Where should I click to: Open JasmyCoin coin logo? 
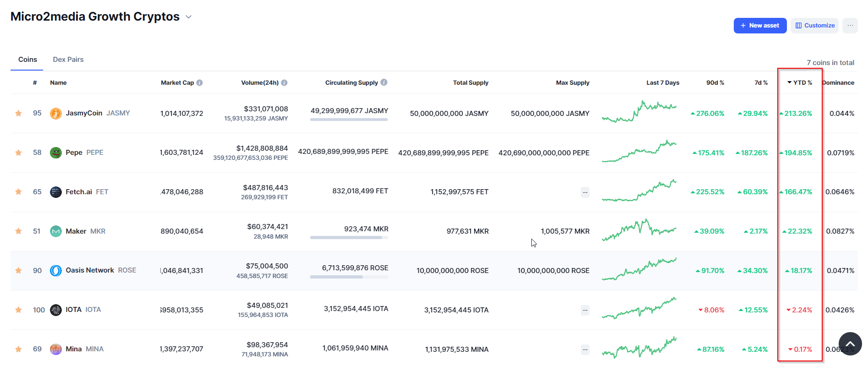tap(56, 113)
